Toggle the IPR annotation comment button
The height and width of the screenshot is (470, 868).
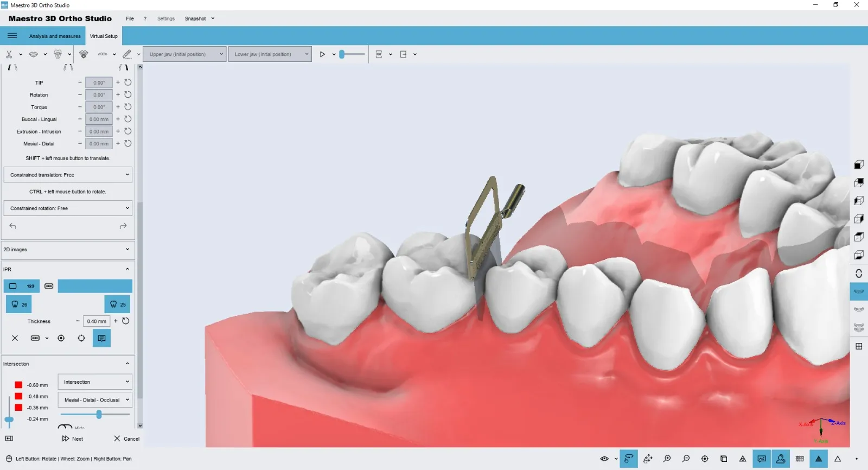click(x=101, y=338)
